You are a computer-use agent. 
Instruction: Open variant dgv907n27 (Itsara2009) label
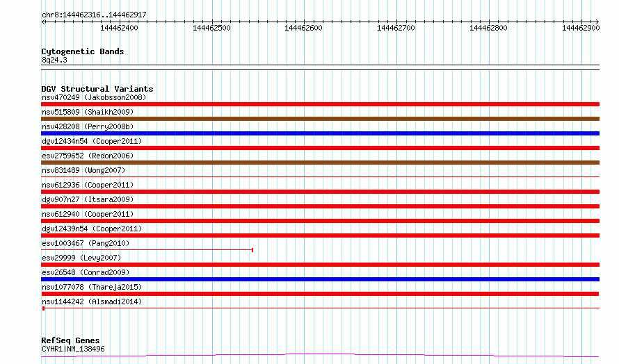coord(88,199)
